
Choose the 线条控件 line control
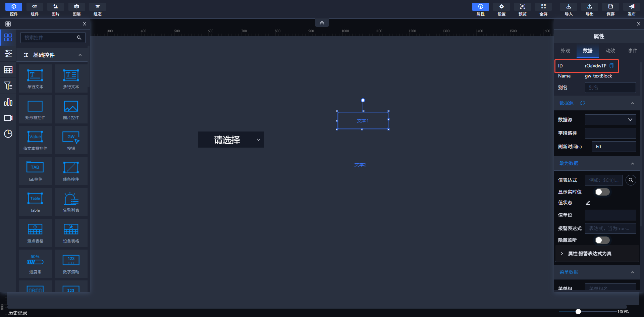[x=71, y=171]
